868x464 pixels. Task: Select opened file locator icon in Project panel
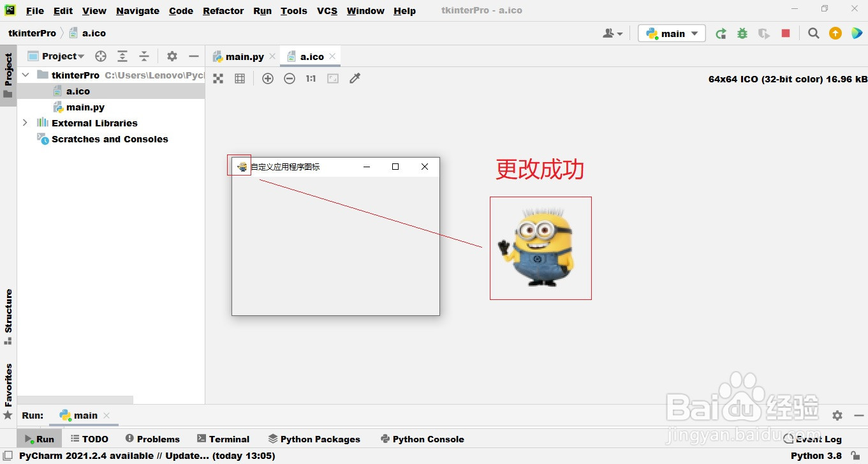pos(100,56)
